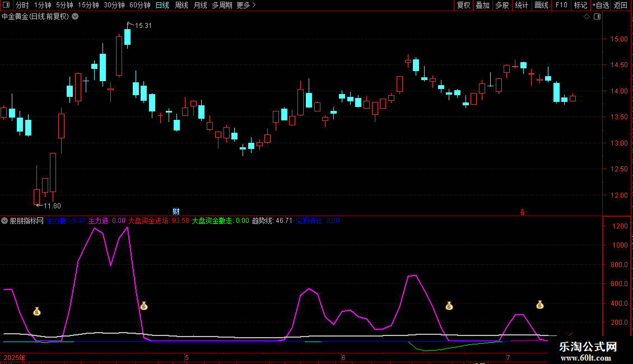Open the 多股 multi-stock view
Screen dimensions: 633x364
(502, 5)
